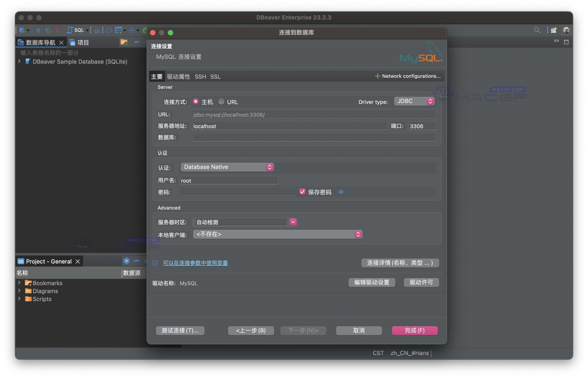Click the DBeaver profile icon at top right
The height and width of the screenshot is (378, 588).
(x=566, y=30)
